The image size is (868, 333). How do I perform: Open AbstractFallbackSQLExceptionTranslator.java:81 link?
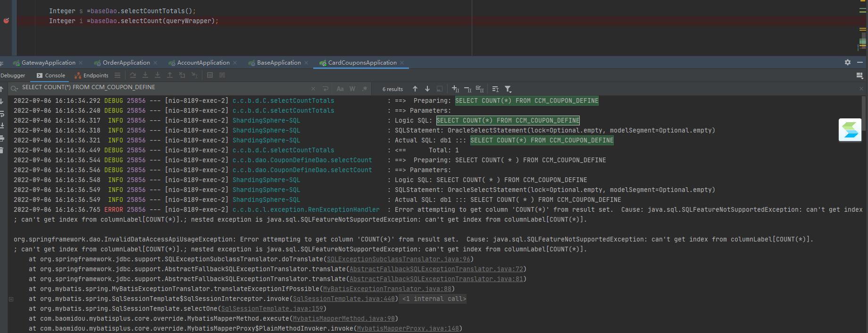coord(436,279)
